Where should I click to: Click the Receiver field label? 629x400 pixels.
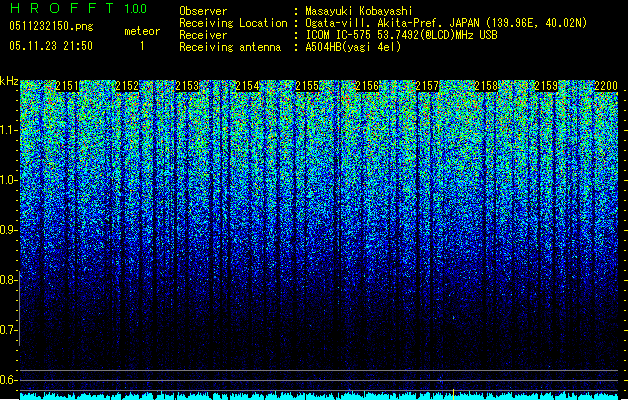click(203, 35)
